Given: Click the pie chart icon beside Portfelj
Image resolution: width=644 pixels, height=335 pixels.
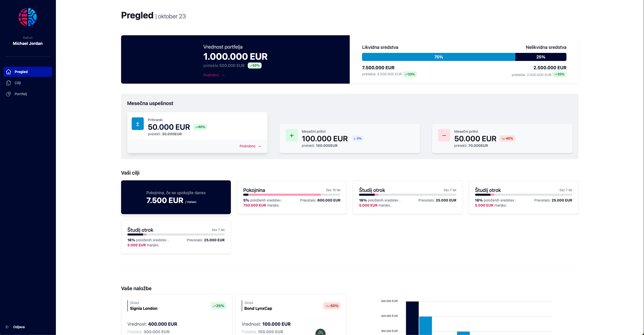Looking at the screenshot, I should 9,94.
